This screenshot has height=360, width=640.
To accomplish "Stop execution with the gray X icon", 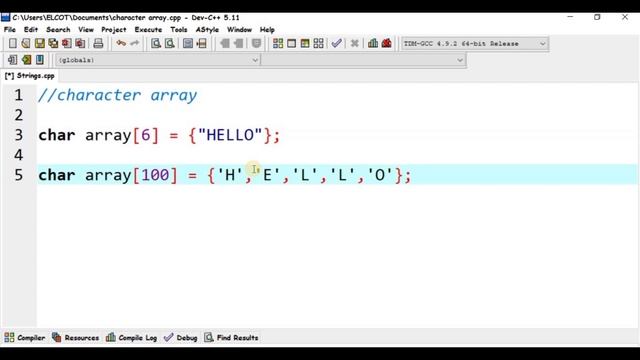I will pos(355,43).
